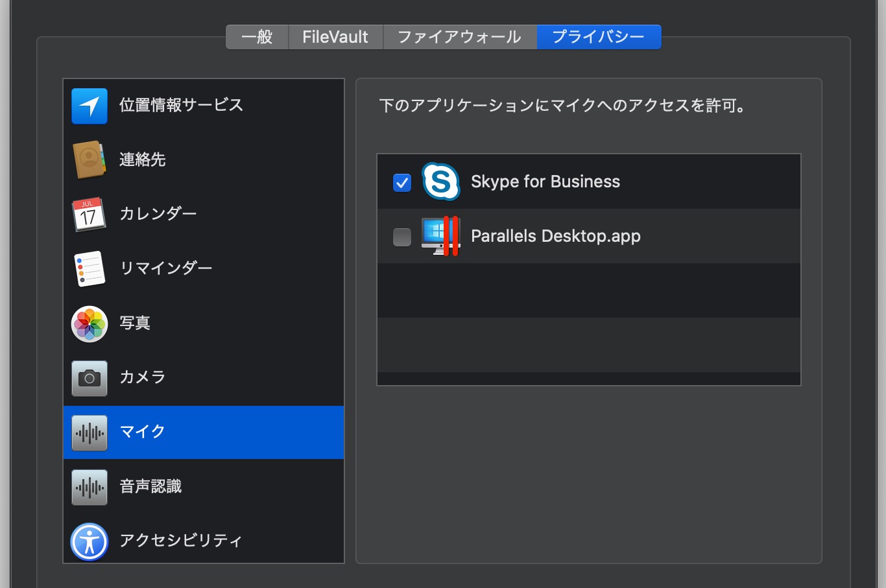This screenshot has width=886, height=588.
Task: Select 写真 in the privacy list
Action: pyautogui.click(x=204, y=323)
